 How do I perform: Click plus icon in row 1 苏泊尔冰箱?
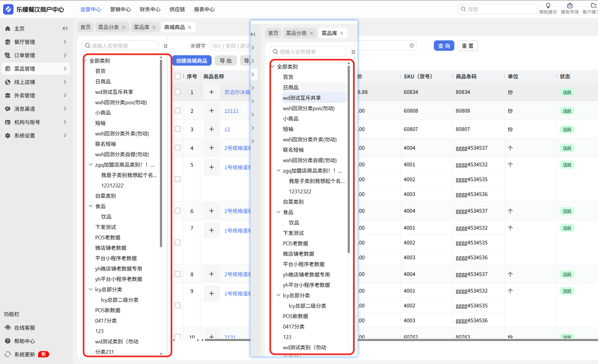pyautogui.click(x=212, y=92)
